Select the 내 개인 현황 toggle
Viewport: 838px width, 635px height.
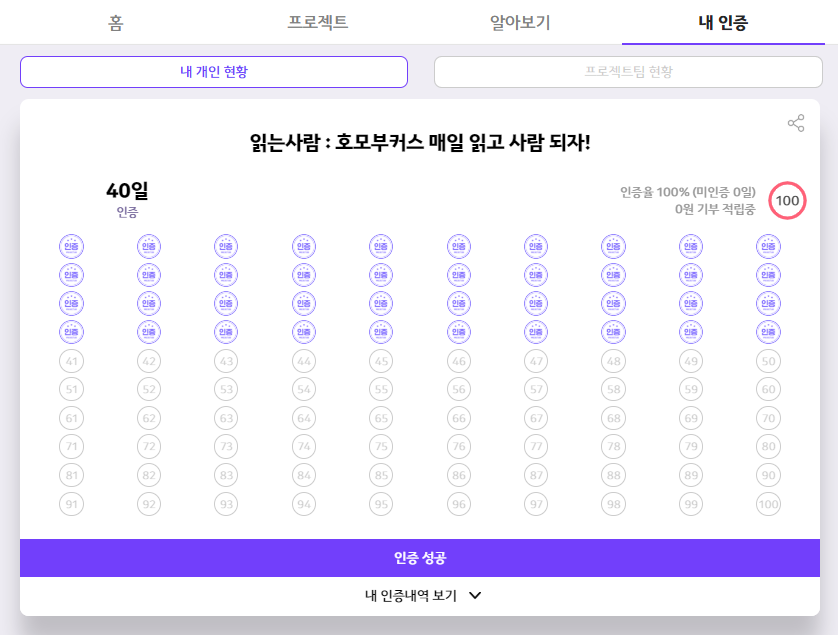click(214, 72)
